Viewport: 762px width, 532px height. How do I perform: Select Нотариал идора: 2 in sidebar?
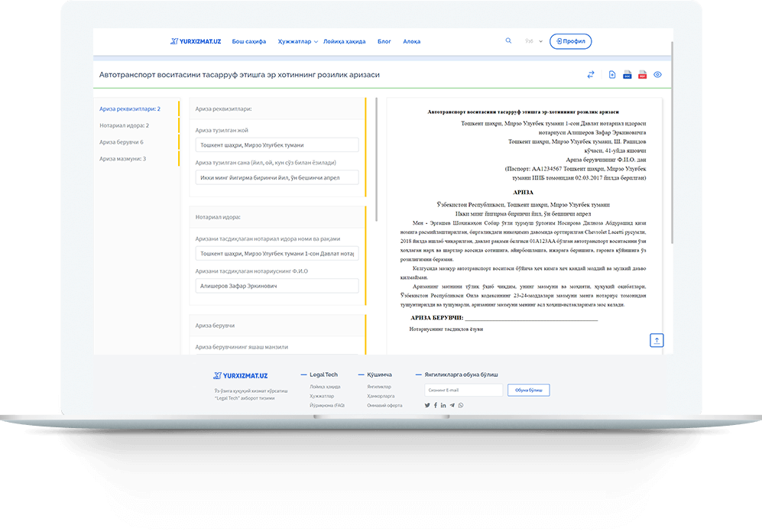point(124,125)
